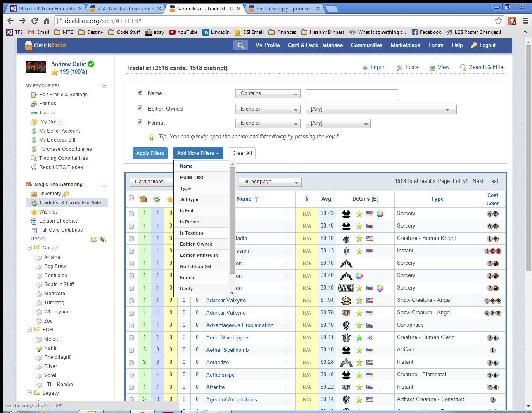This screenshot has height=413, width=532.
Task: Open the '30 per page' dropdown
Action: click(270, 182)
